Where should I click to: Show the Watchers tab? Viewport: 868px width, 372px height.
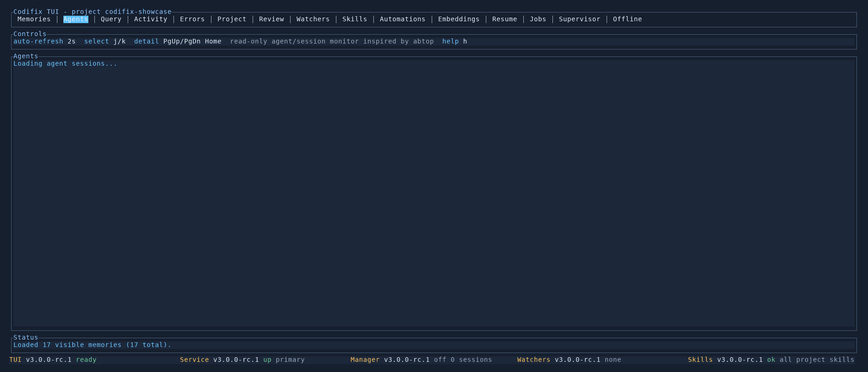point(313,19)
